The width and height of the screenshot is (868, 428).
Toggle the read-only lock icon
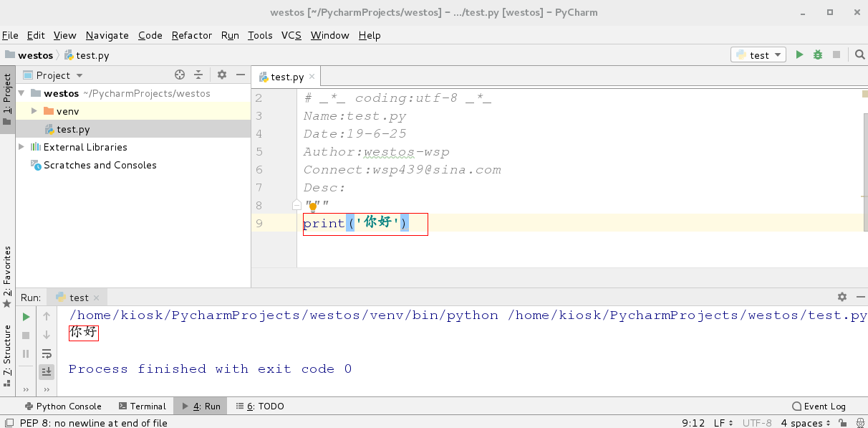coord(843,423)
